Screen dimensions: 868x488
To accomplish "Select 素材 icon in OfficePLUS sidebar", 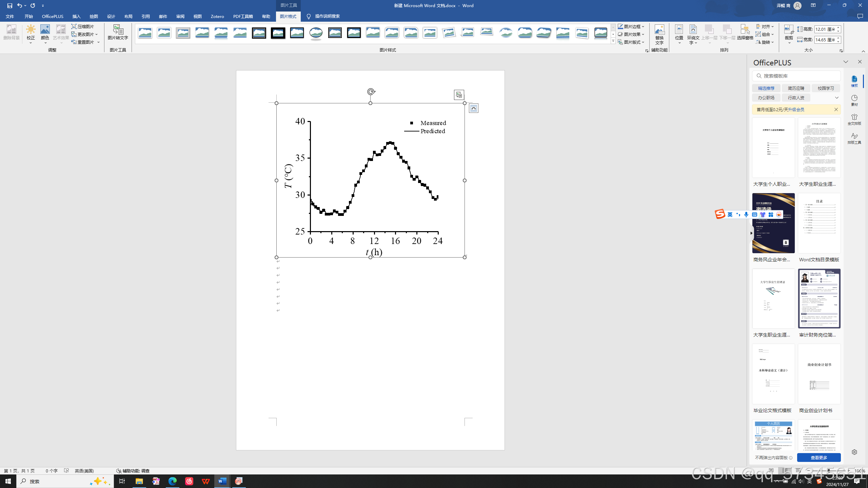I will pyautogui.click(x=854, y=100).
